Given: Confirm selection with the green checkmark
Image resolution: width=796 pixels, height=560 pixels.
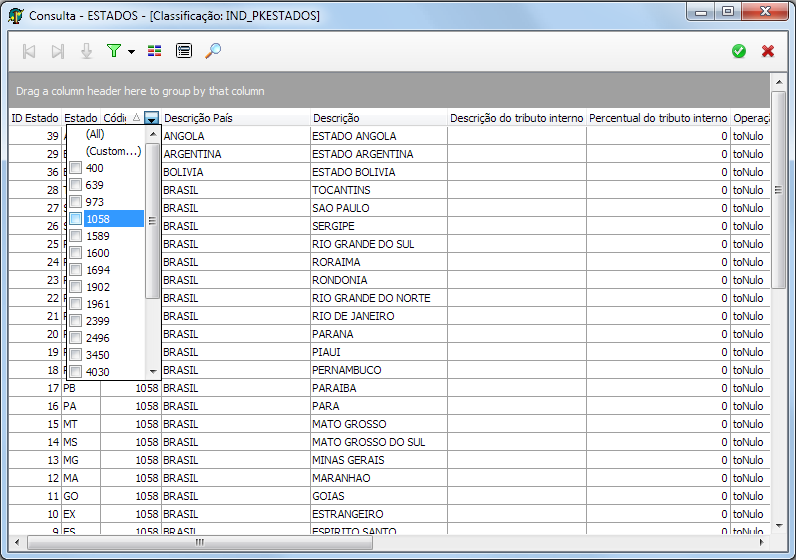Looking at the screenshot, I should pos(739,51).
